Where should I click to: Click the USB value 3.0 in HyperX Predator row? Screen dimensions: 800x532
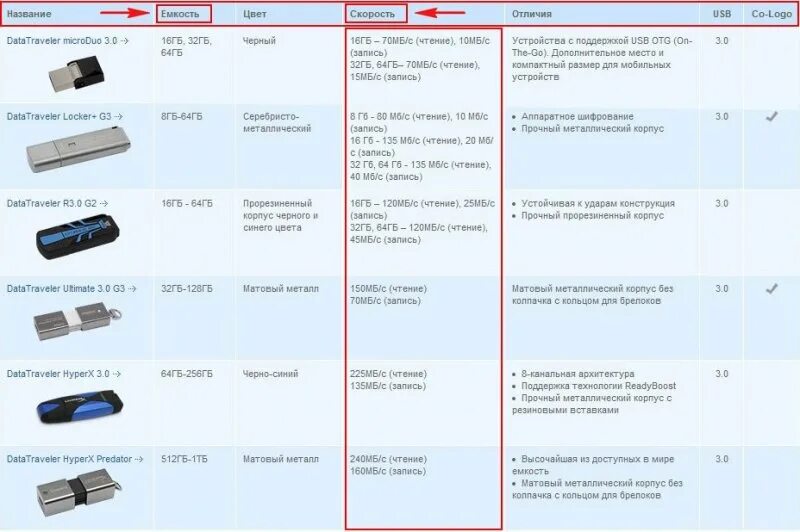721,459
